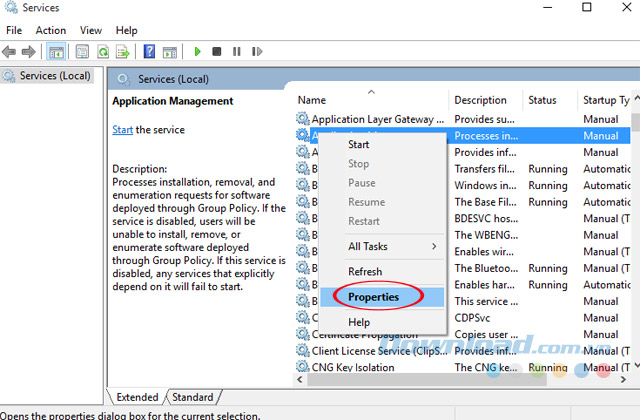
Task: Sort by Description column header
Action: [x=486, y=100]
